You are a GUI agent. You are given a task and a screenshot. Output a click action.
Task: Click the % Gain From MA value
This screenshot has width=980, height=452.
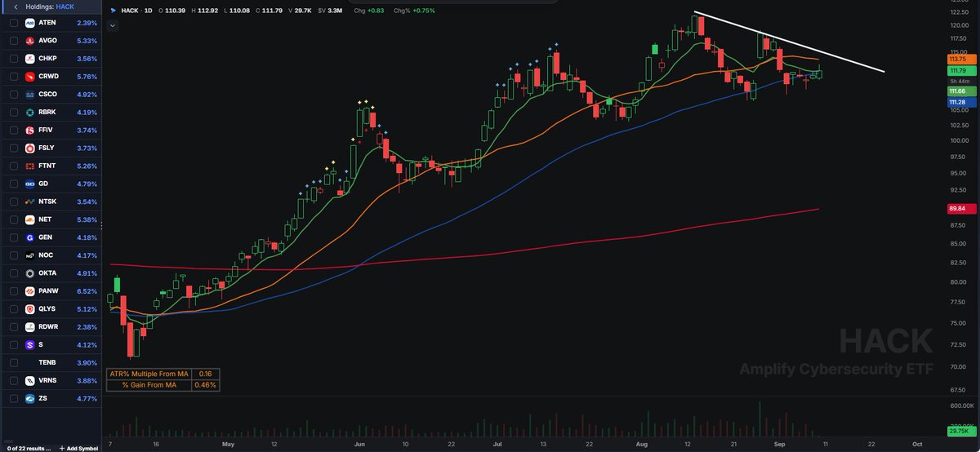(x=206, y=384)
